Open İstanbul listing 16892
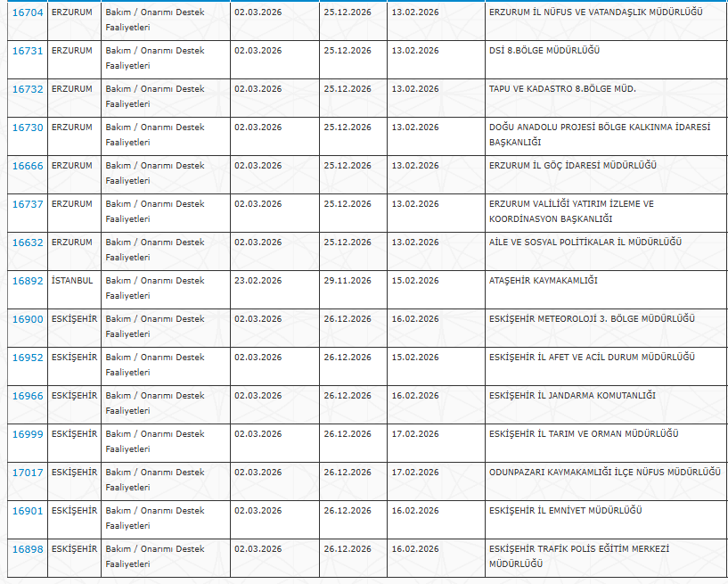The height and width of the screenshot is (584, 728). coord(27,281)
